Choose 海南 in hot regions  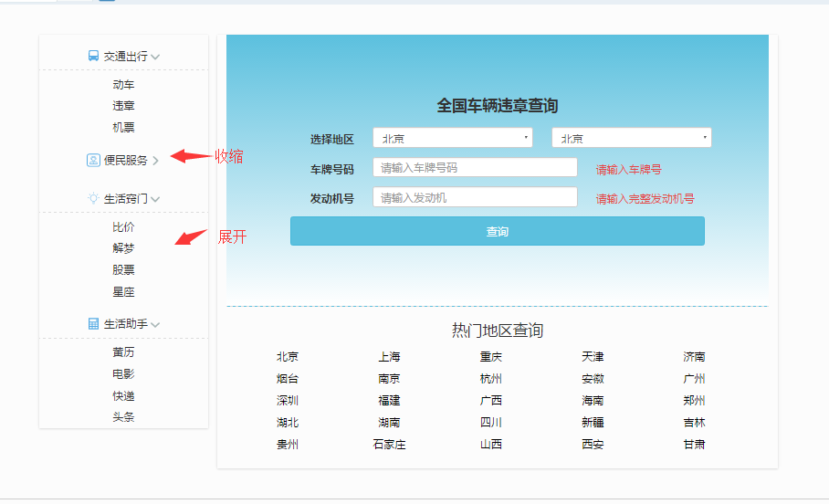593,401
